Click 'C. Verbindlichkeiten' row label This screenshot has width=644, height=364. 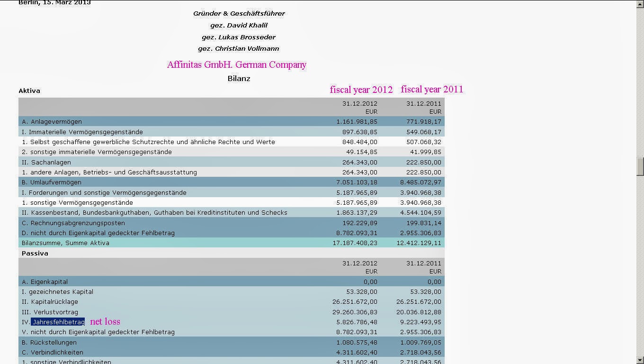pyautogui.click(x=53, y=352)
